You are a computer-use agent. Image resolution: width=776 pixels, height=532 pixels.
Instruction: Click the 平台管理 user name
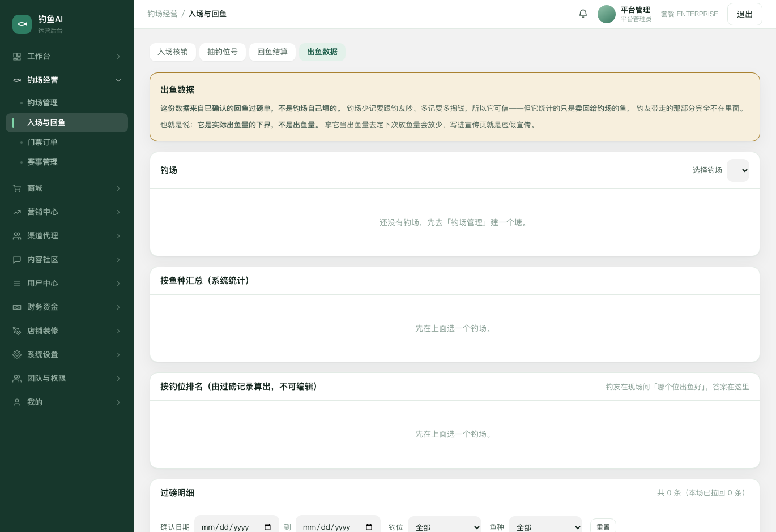click(636, 10)
